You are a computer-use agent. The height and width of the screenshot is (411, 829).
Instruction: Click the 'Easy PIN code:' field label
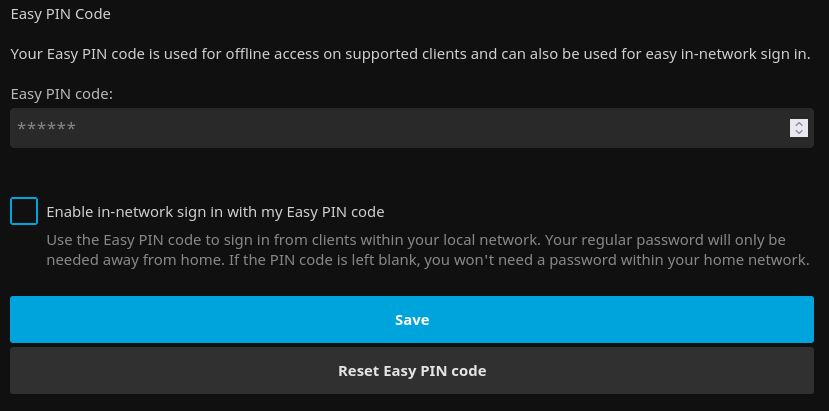(x=61, y=93)
